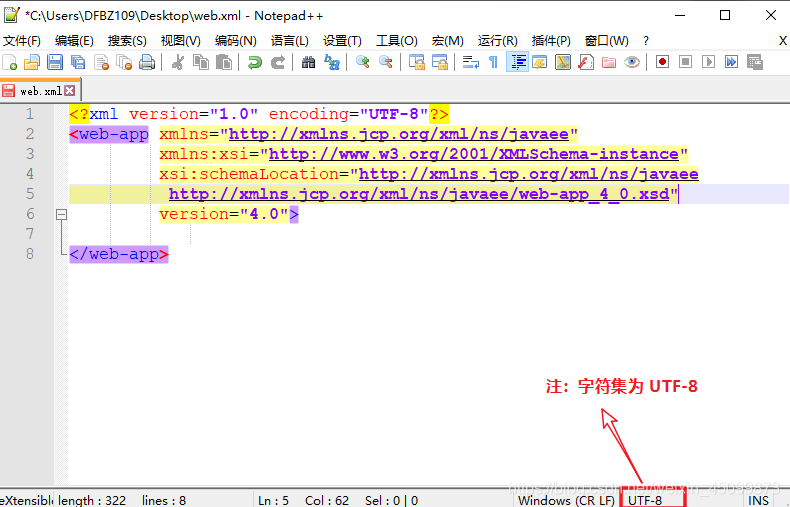Open a file with the folder icon
The image size is (790, 507).
32,62
